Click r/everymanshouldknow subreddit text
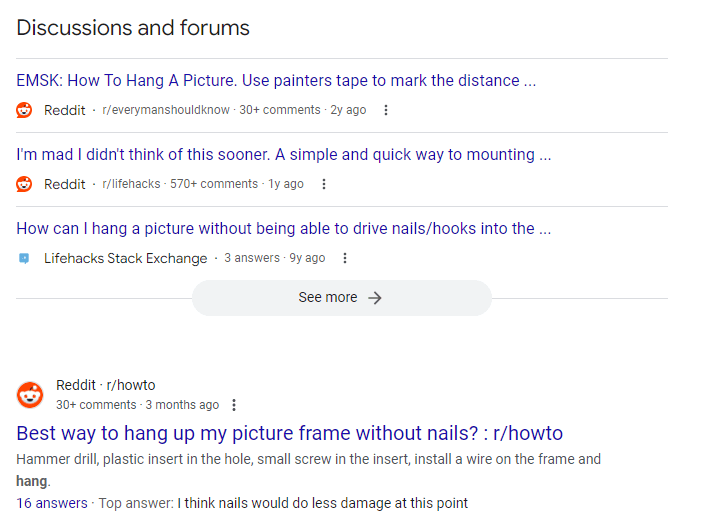702x528 pixels. pyautogui.click(x=166, y=110)
